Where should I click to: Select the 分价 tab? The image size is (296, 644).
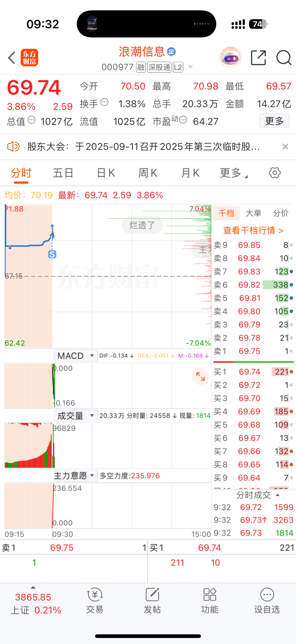pyautogui.click(x=281, y=213)
